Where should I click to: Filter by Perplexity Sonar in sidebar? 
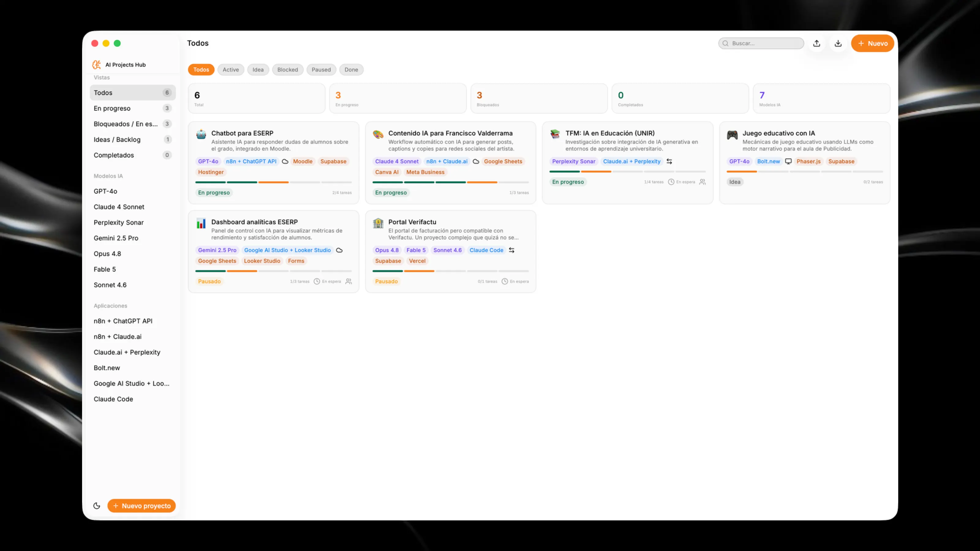[132, 223]
